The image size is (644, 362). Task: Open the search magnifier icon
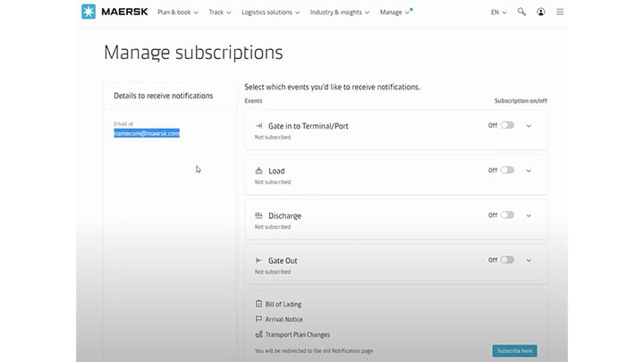[521, 13]
